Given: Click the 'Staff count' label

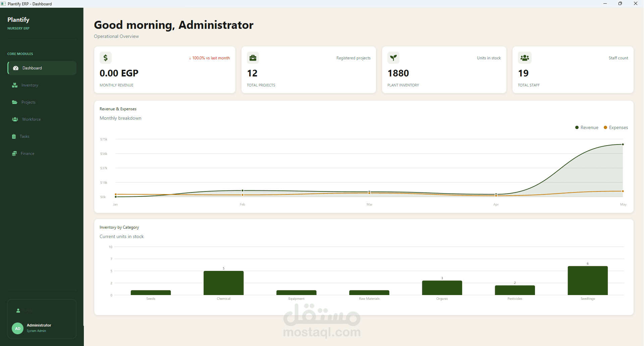Looking at the screenshot, I should pos(618,58).
